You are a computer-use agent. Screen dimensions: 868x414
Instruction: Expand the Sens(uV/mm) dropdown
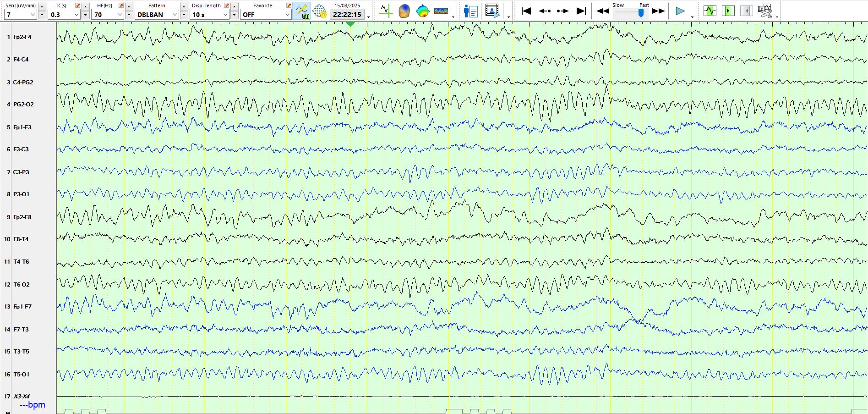33,15
